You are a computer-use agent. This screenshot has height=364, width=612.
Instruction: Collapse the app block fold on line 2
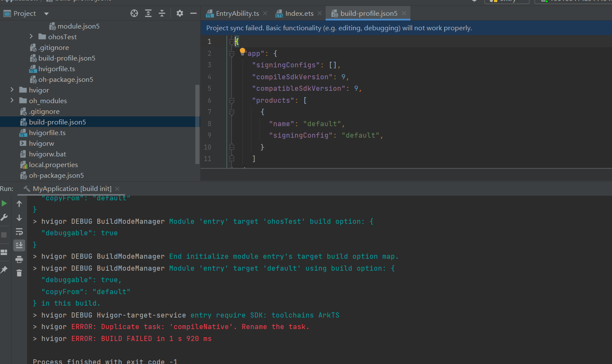[232, 54]
